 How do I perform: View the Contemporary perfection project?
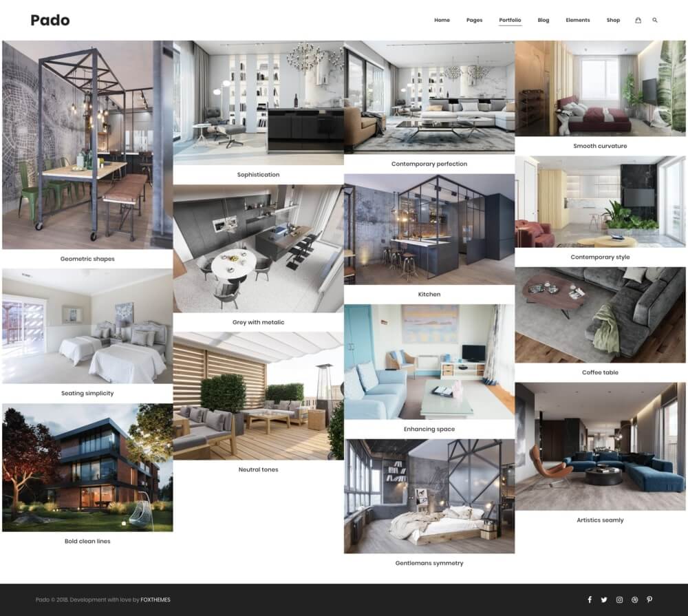point(429,96)
